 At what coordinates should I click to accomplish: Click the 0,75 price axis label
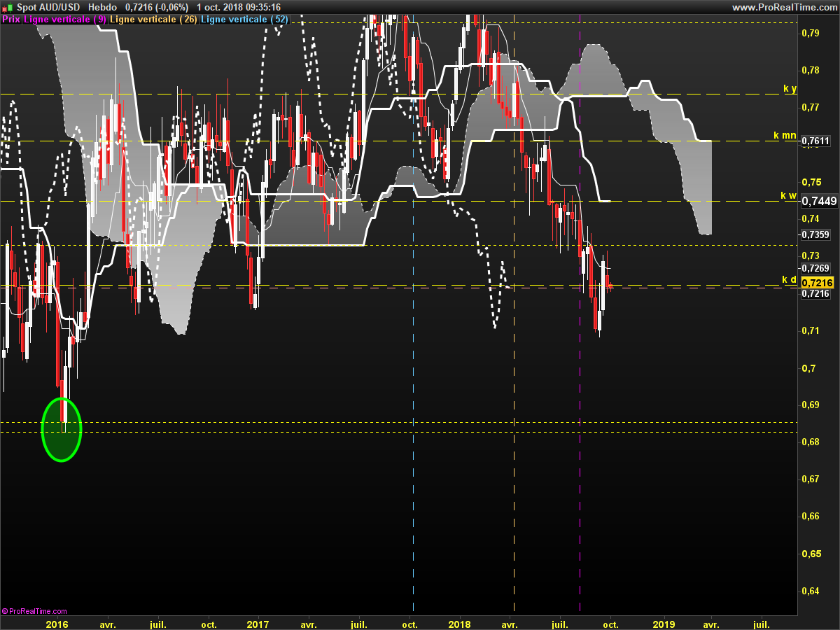tap(811, 181)
